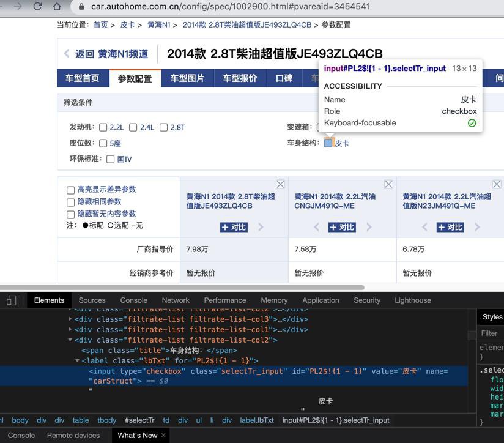Move 2.2L汽油CNG column right with arrow
504x443 pixels.
click(369, 227)
